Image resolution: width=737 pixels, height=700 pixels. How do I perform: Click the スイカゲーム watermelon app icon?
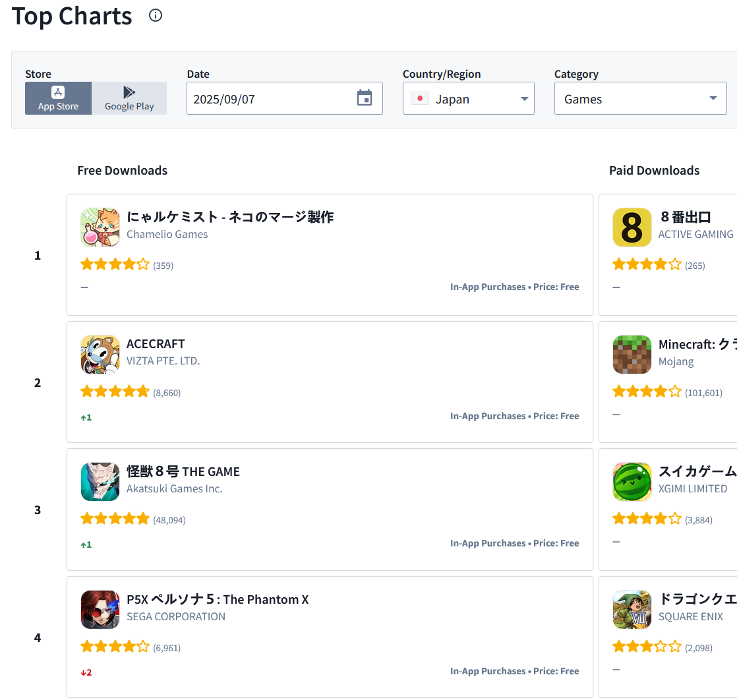point(632,482)
